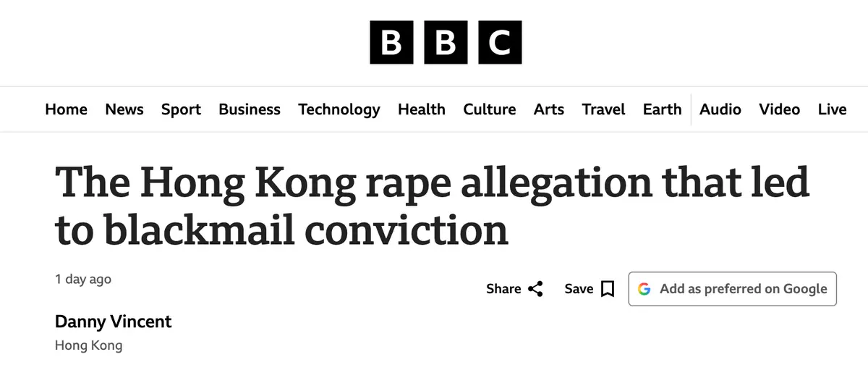The image size is (868, 378).
Task: Navigate to Business section
Action: point(250,109)
